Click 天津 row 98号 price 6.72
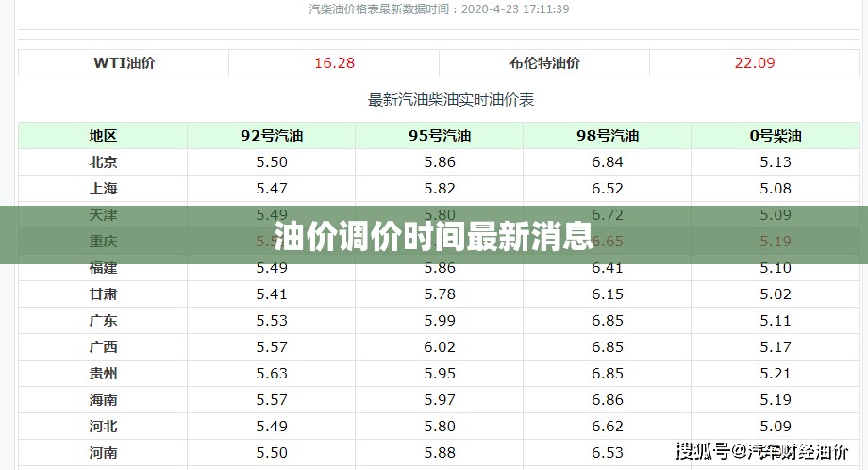Viewport: 868px width, 470px height. click(608, 215)
